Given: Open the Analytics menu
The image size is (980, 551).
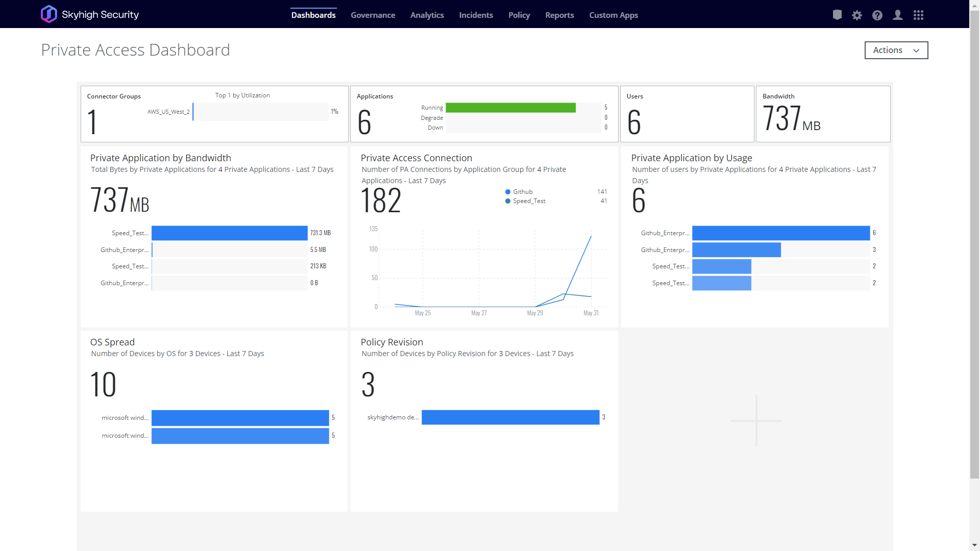Looking at the screenshot, I should (427, 15).
